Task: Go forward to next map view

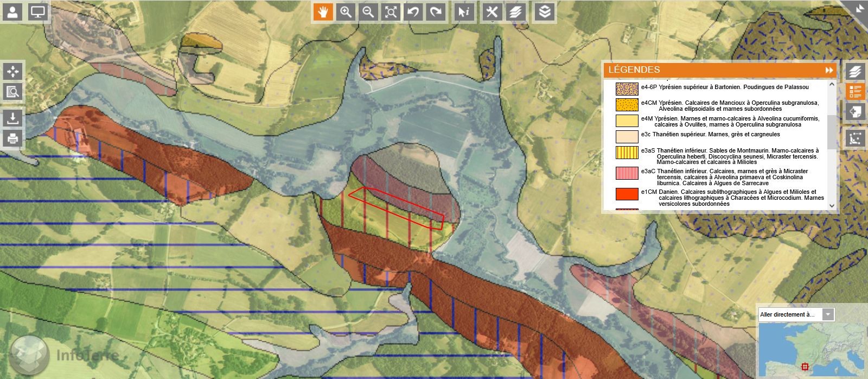Action: tap(436, 12)
